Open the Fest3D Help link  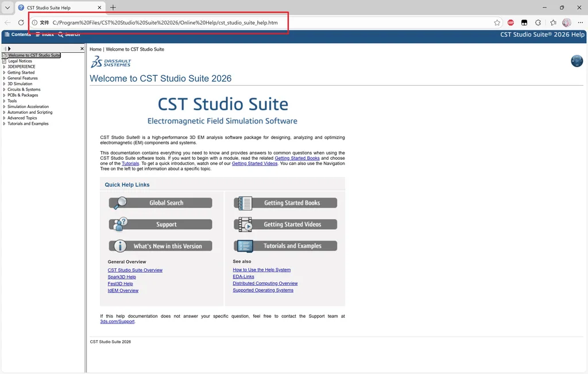pos(121,284)
